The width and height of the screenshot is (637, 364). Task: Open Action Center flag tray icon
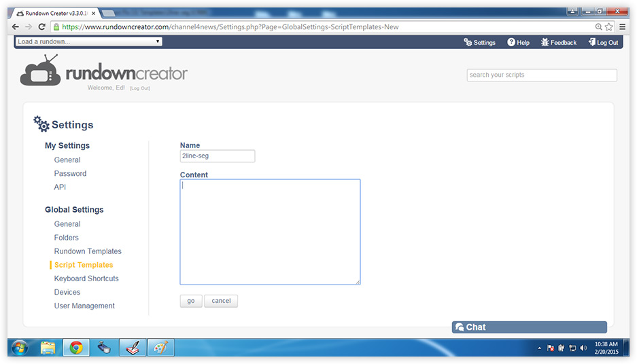551,348
